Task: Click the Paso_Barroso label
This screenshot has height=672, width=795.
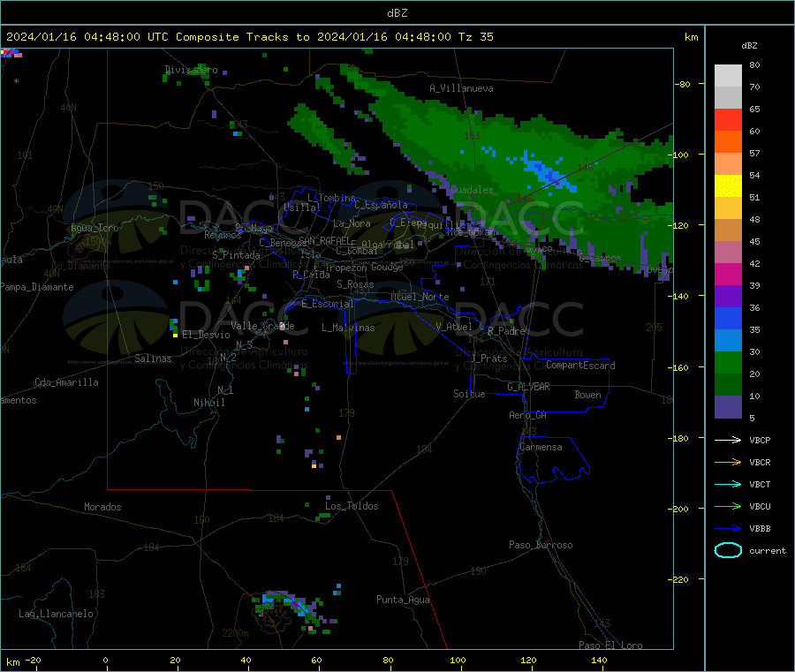Action: coord(541,545)
